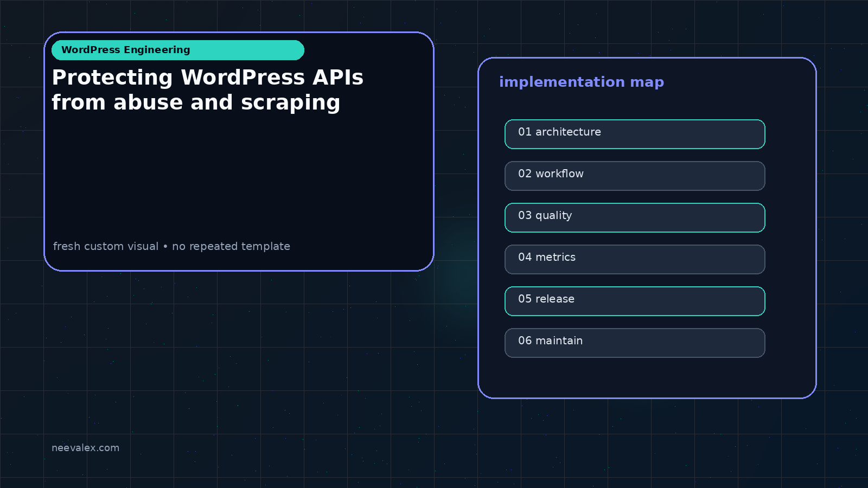Click the 'Protecting WordPress APIs' title text
This screenshot has width=868, height=488.
(x=207, y=78)
